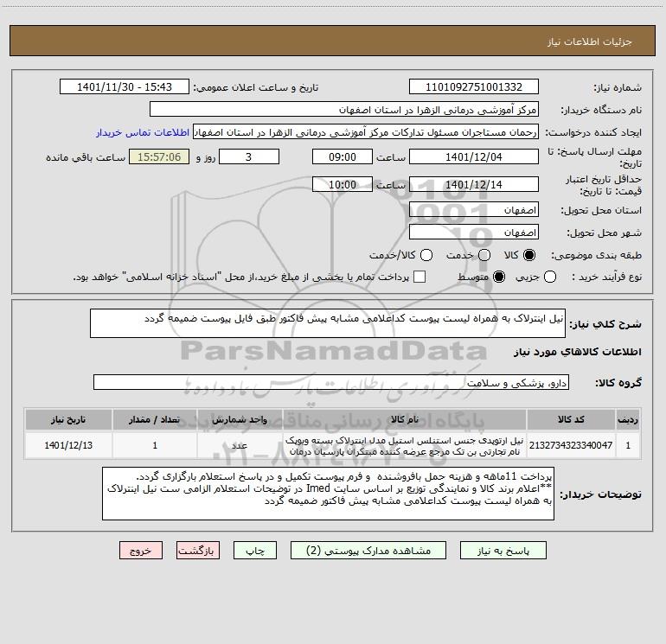Click the اطلاعات کالاهای مورد نیاز section heading
Screen dimensions: 666x644
point(578,352)
